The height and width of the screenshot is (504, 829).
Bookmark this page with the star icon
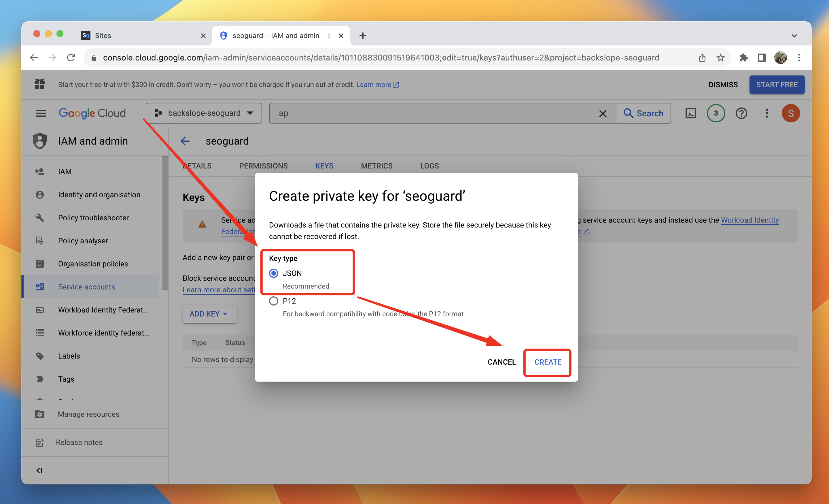click(720, 58)
